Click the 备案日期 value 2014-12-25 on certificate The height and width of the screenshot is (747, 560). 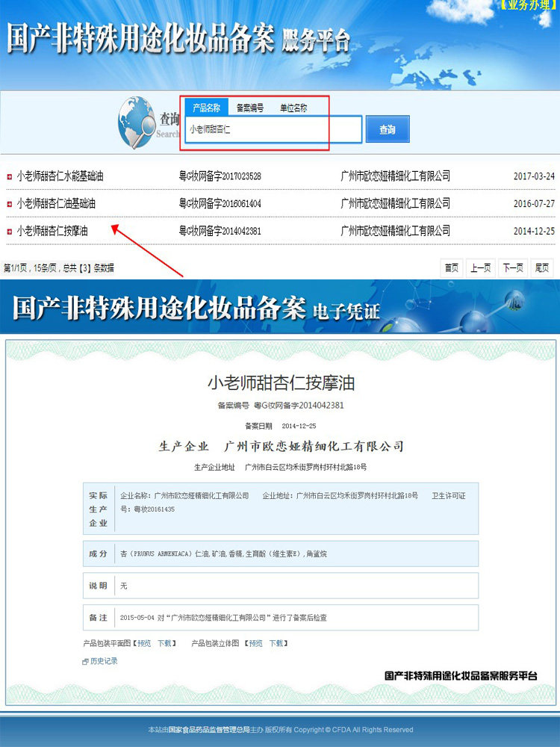click(299, 426)
